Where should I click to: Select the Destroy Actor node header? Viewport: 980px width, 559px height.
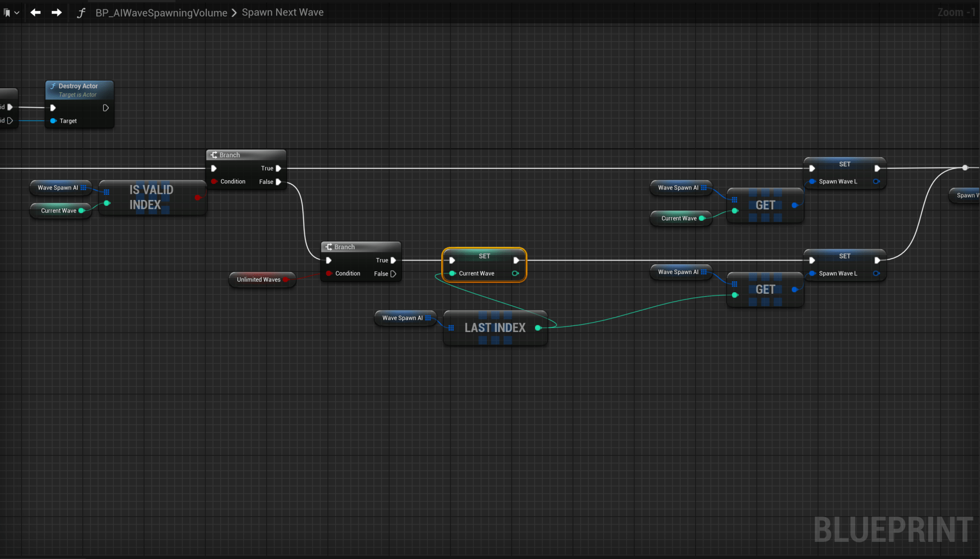click(78, 86)
